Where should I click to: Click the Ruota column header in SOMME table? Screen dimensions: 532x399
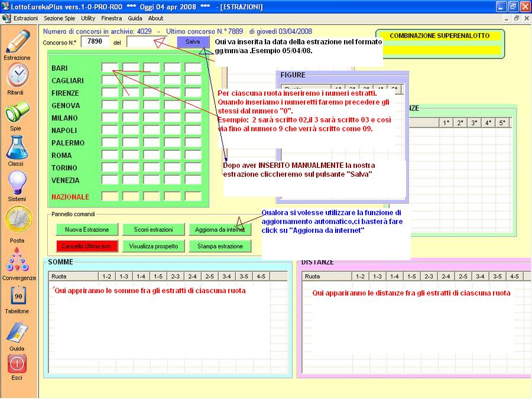pos(74,276)
